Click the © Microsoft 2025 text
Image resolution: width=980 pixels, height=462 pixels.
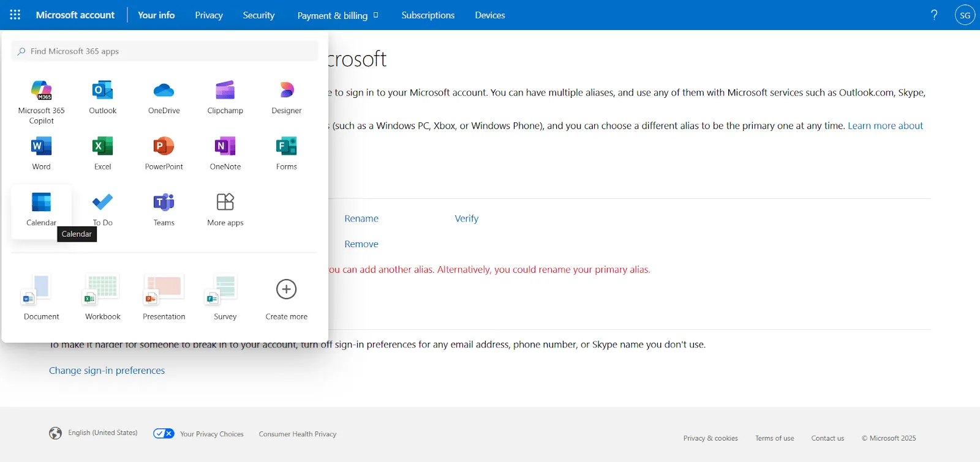coord(889,438)
